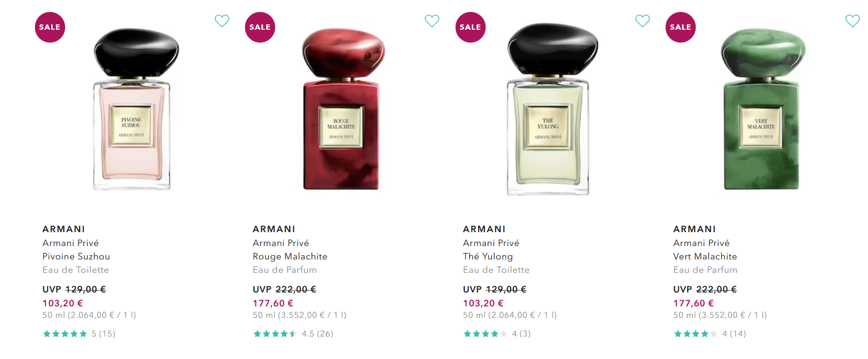
Task: Click SALE badge on Rouge Malachite
Action: (x=260, y=27)
